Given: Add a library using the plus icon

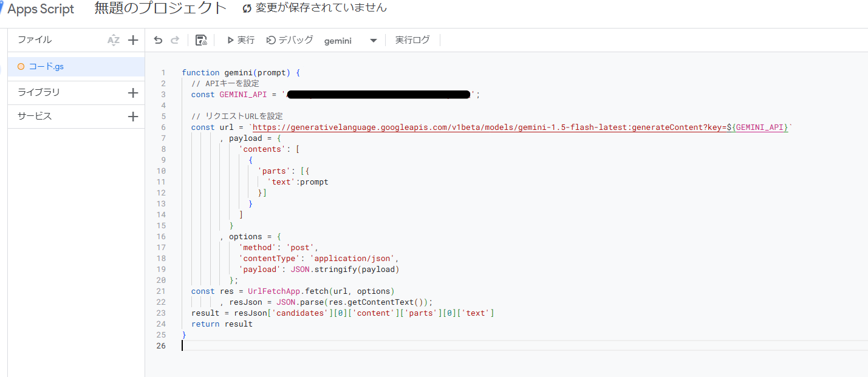Looking at the screenshot, I should click(x=134, y=92).
